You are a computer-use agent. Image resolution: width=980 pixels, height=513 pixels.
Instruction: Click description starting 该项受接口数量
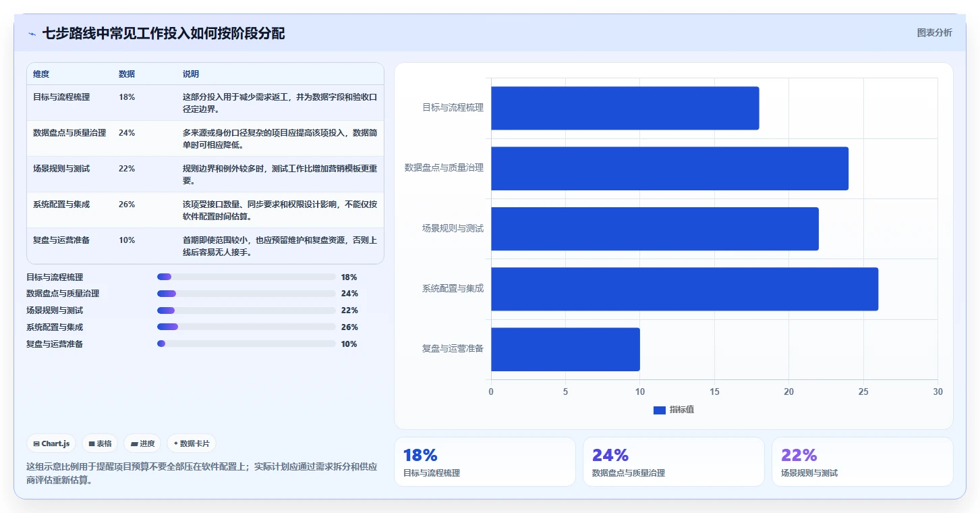pos(280,211)
